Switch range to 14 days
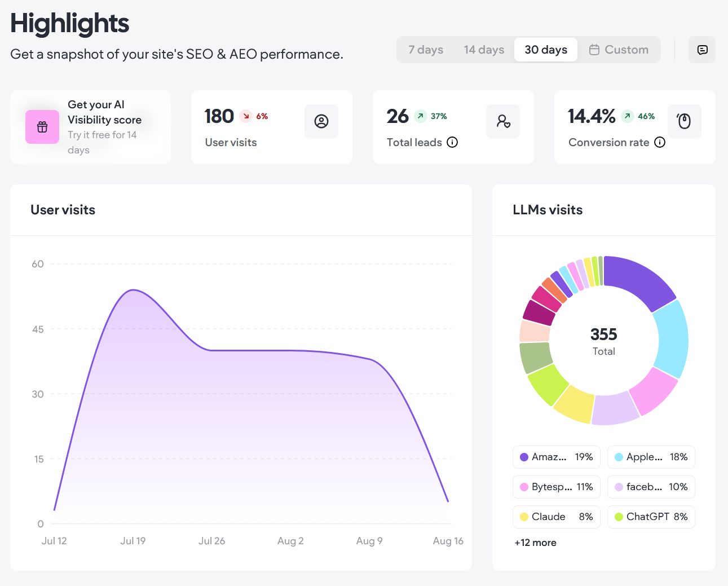 [x=484, y=50]
